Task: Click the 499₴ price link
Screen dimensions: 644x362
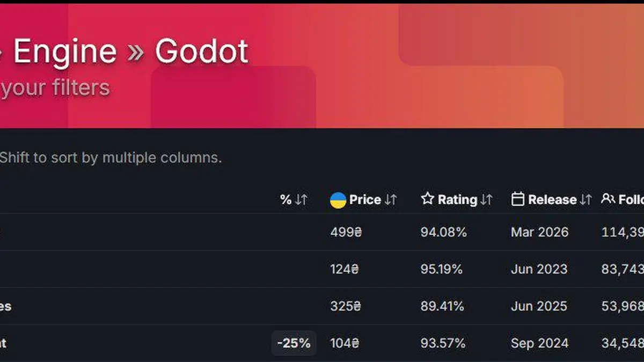Action: [346, 232]
